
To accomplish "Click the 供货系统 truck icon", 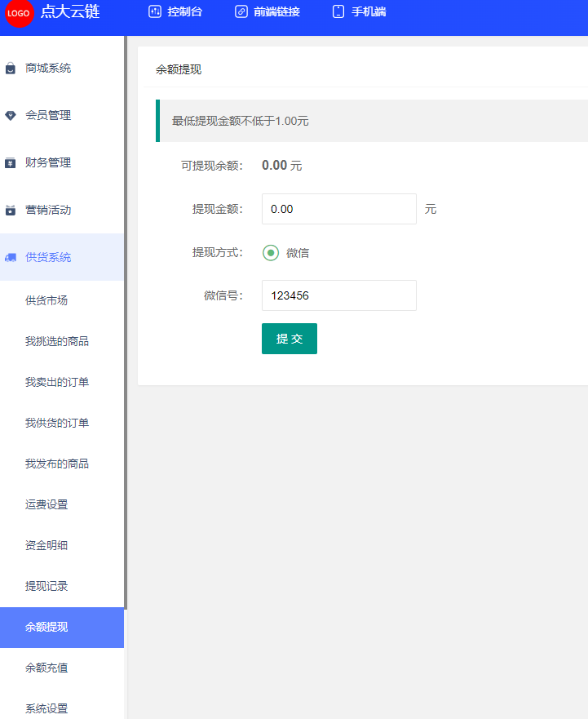I will click(x=10, y=257).
